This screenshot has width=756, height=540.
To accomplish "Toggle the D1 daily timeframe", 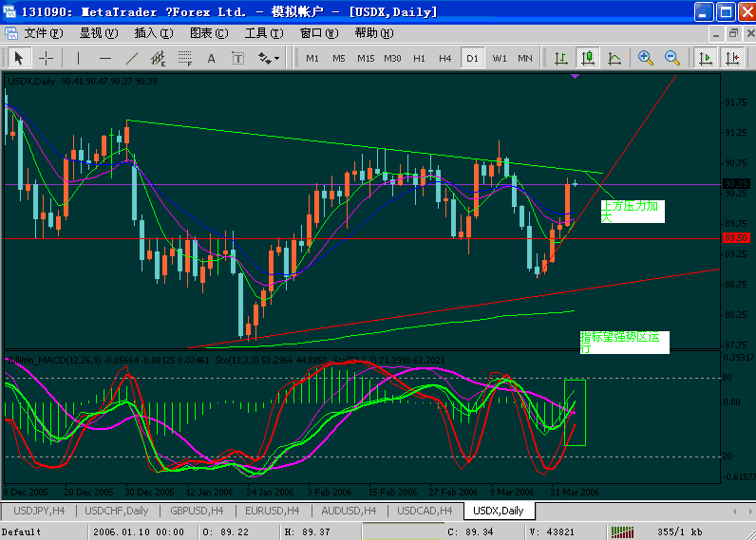I will click(x=473, y=58).
